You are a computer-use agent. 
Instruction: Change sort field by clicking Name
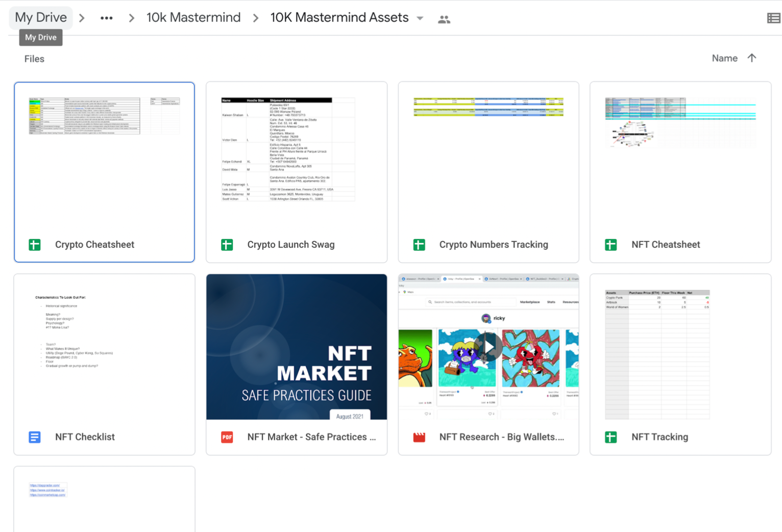tap(725, 58)
